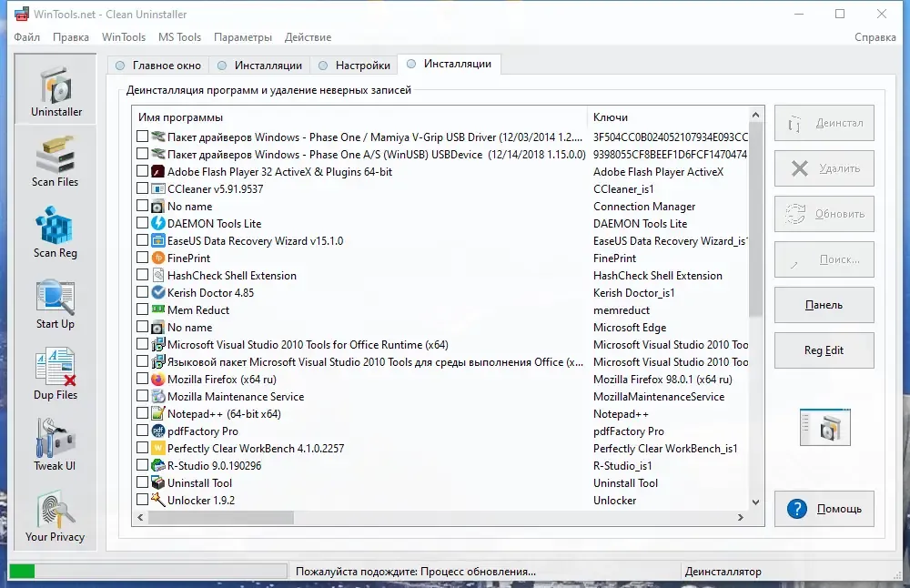Click the uninstaller image below Reg Edit
910x588 pixels.
point(824,427)
